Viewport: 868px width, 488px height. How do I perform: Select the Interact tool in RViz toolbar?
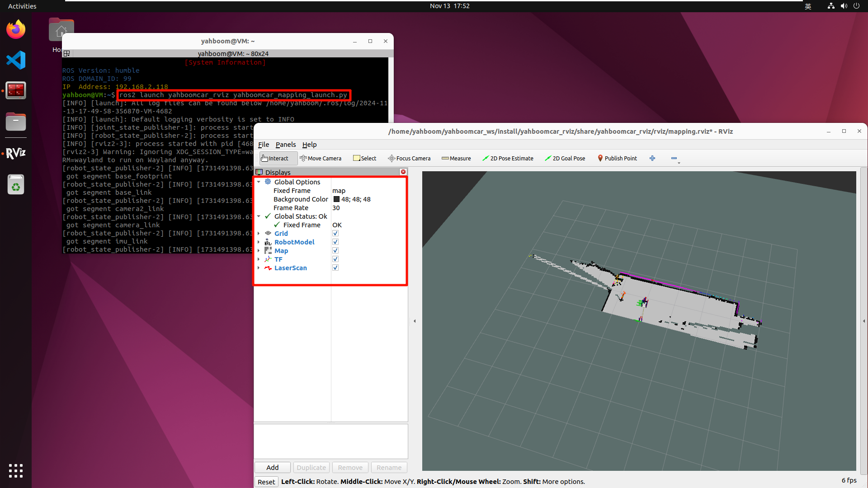click(278, 158)
